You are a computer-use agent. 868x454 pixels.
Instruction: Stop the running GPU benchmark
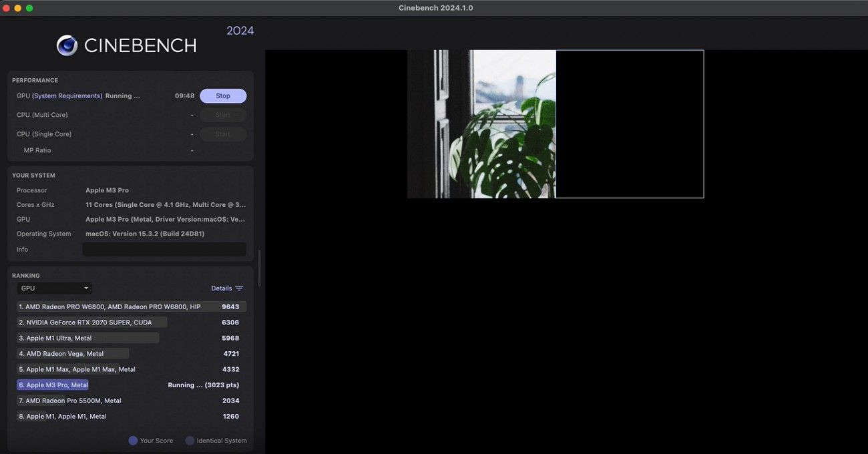pos(223,96)
